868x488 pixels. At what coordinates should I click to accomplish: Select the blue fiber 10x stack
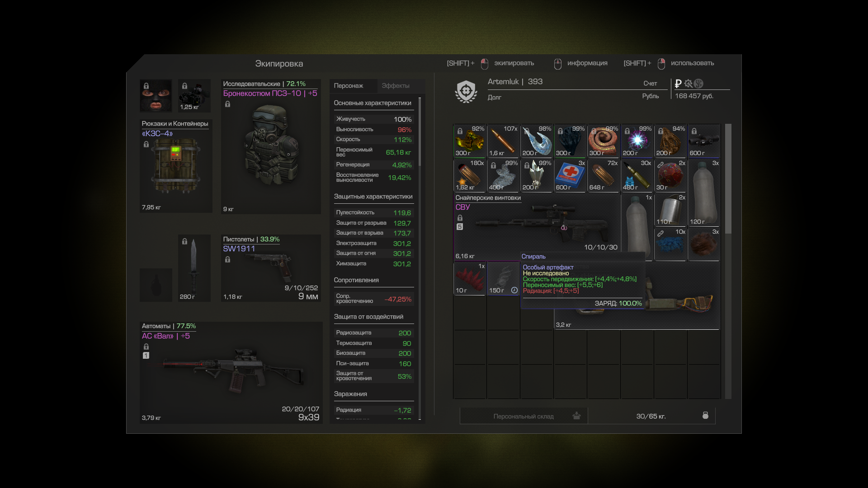pyautogui.click(x=670, y=244)
